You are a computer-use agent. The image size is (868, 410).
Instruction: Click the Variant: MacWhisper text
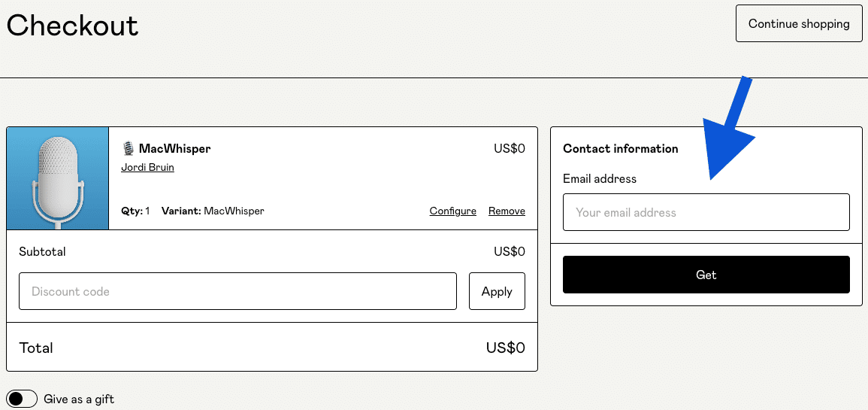(213, 211)
